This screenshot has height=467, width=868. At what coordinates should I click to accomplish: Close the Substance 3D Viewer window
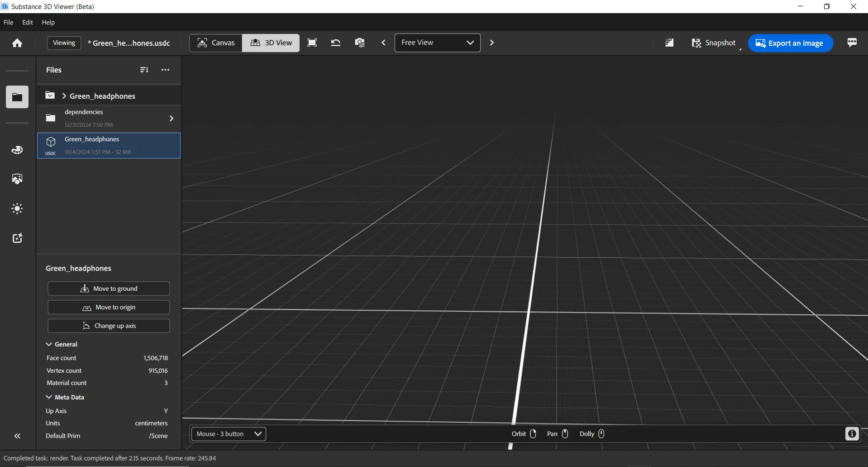click(854, 6)
